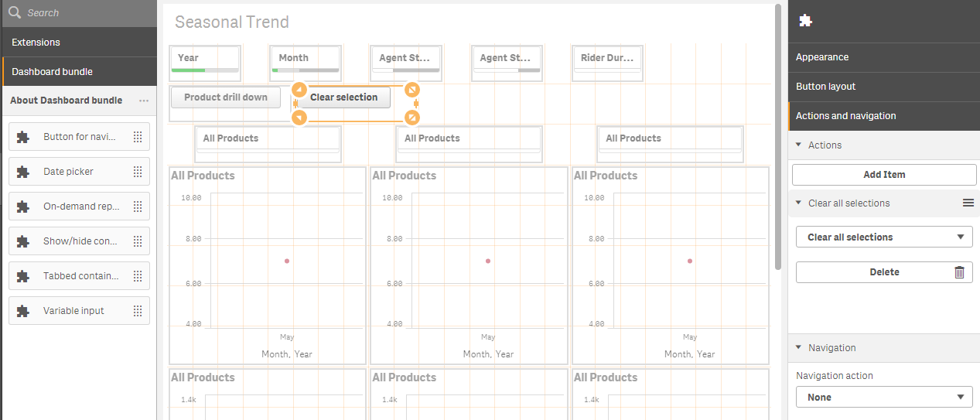Click the Seasonal Trend sheet title

(x=232, y=22)
